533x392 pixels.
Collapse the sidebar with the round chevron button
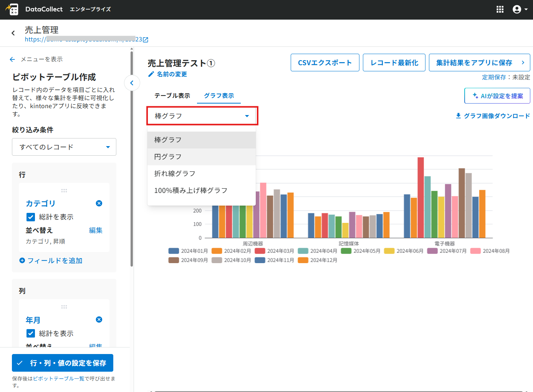coord(132,83)
